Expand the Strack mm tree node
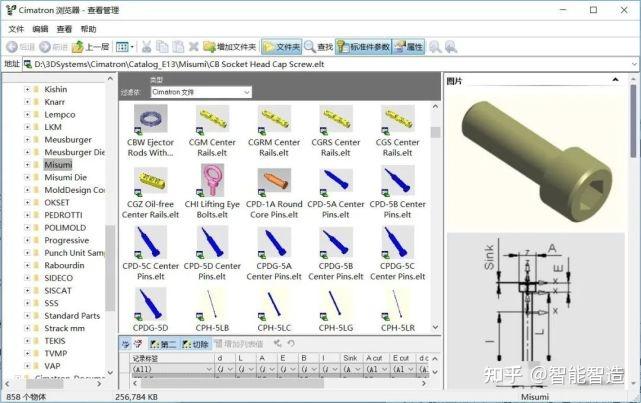 click(27, 328)
